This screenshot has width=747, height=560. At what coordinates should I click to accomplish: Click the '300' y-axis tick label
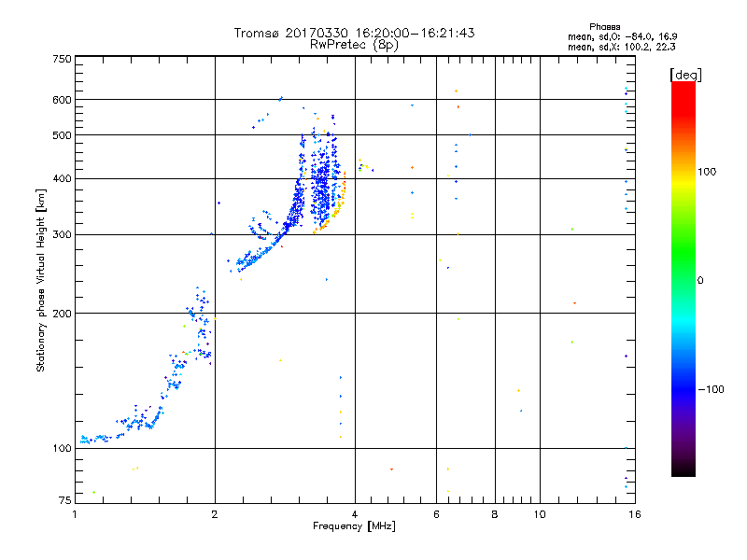point(62,235)
